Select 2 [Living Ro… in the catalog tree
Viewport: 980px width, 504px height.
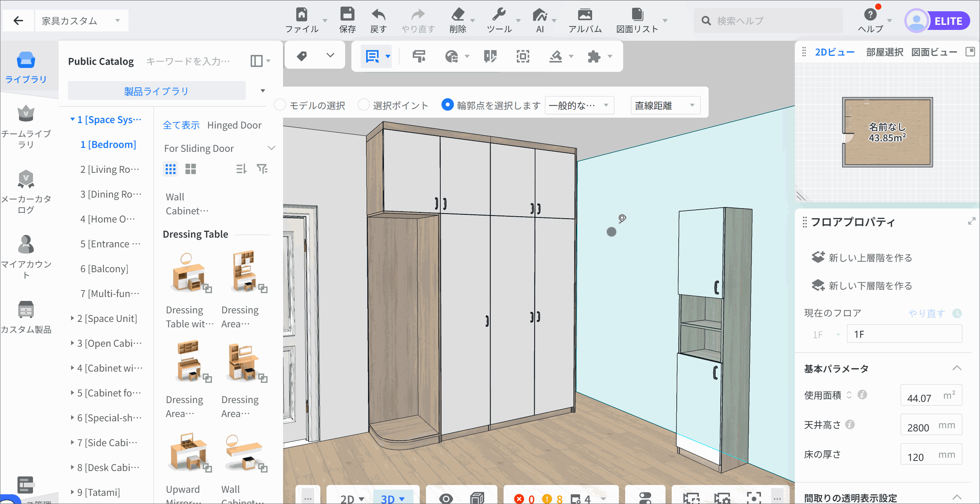[110, 169]
